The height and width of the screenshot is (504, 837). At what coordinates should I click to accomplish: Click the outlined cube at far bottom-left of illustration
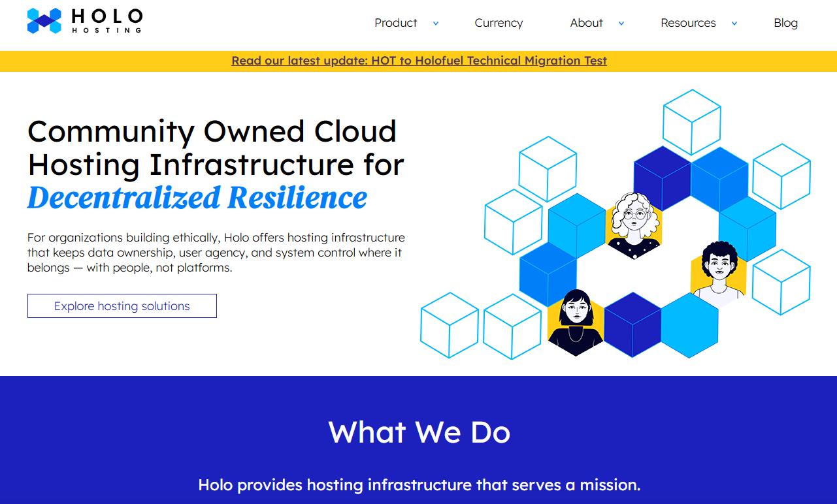(450, 325)
